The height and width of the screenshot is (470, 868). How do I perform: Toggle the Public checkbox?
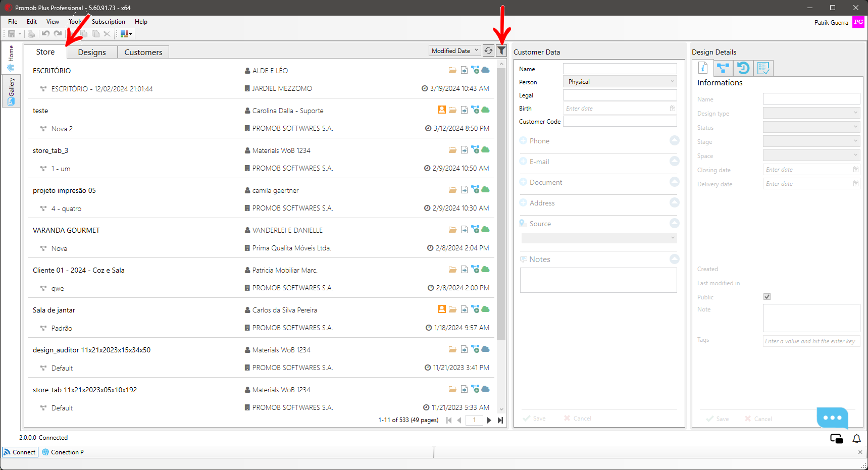(x=767, y=297)
